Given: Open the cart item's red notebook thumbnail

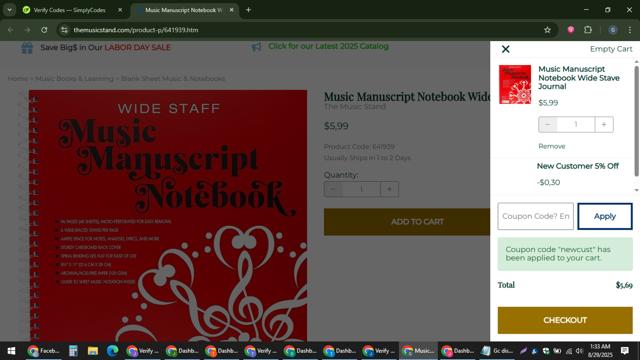Looking at the screenshot, I should (515, 84).
